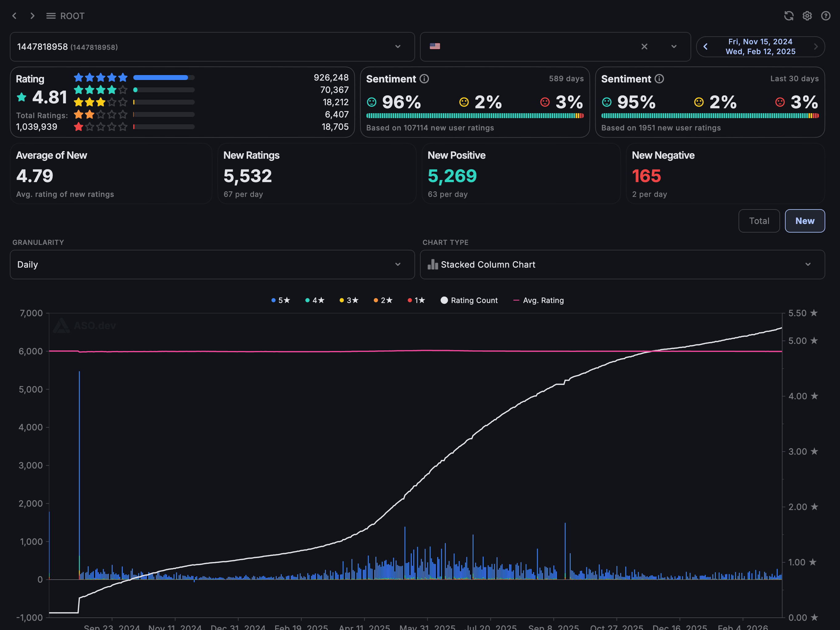The image size is (840, 630).
Task: Click the three yellow stars row
Action: pos(101,102)
